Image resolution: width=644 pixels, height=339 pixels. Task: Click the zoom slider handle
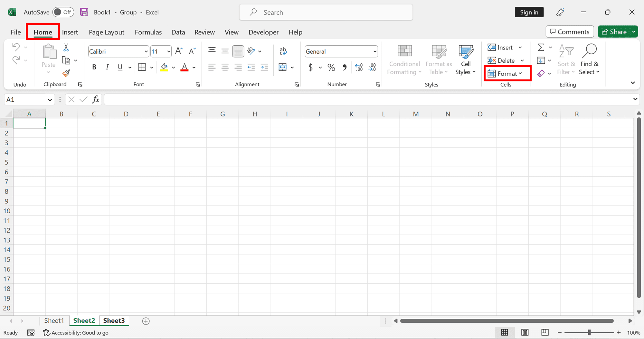click(x=589, y=333)
